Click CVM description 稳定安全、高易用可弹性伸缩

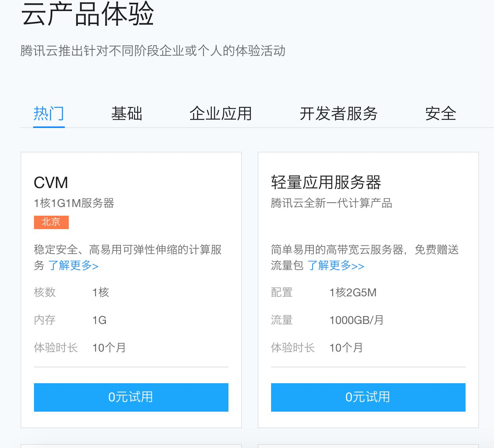pos(128,258)
